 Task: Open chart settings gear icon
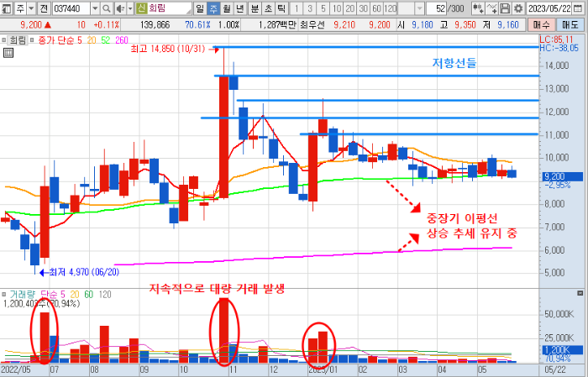518,8
